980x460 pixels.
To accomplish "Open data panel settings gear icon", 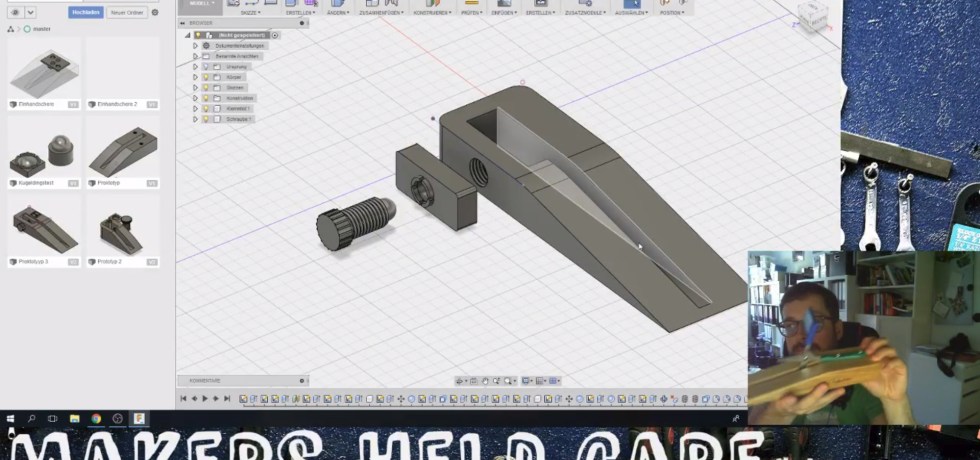I will tap(15, 12).
